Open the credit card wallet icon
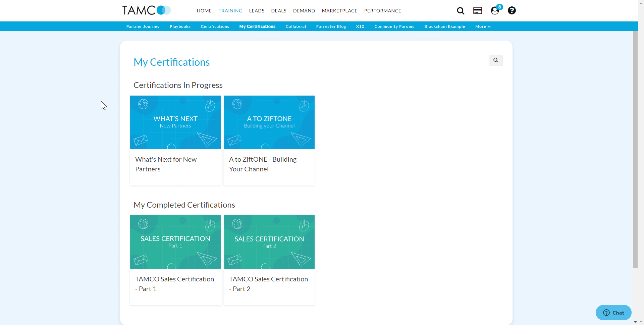644x325 pixels. click(477, 11)
